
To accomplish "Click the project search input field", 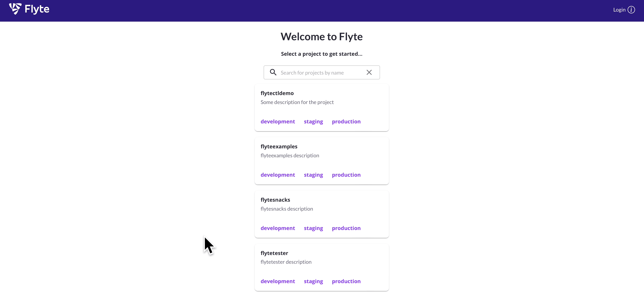I will [322, 72].
